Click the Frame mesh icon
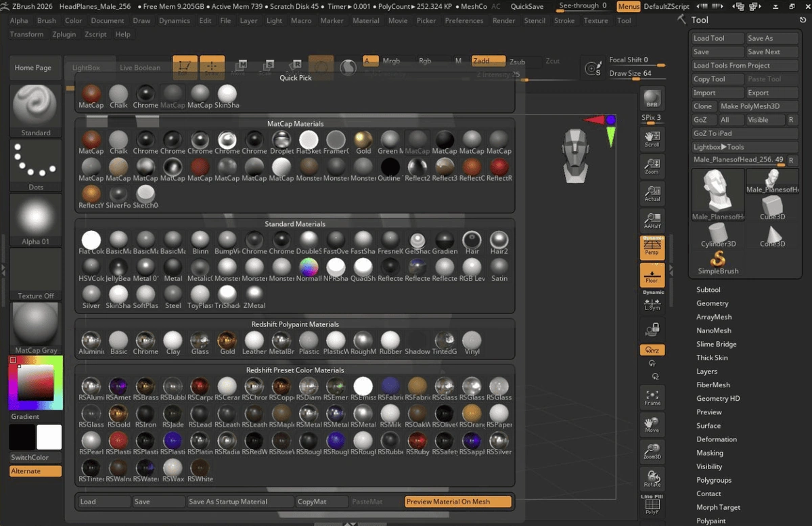 [652, 397]
